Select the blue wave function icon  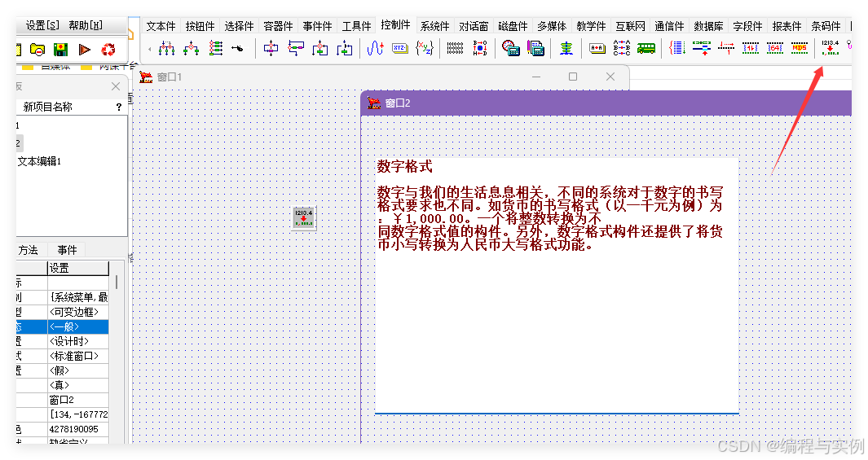pyautogui.click(x=376, y=48)
